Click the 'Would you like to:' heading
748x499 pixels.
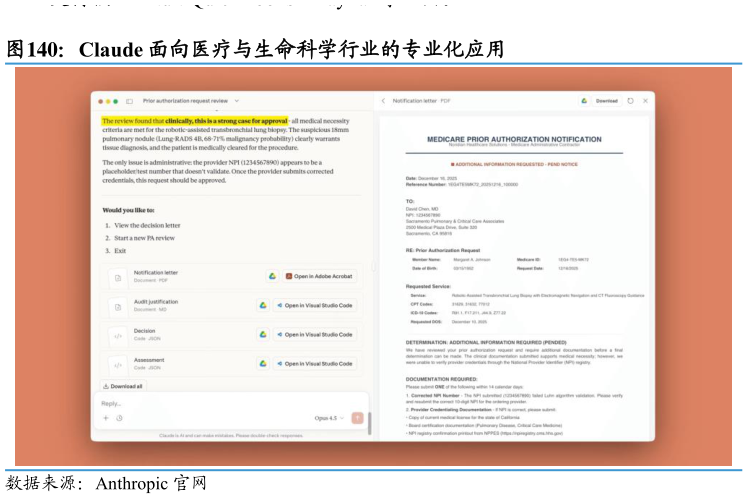tap(128, 210)
